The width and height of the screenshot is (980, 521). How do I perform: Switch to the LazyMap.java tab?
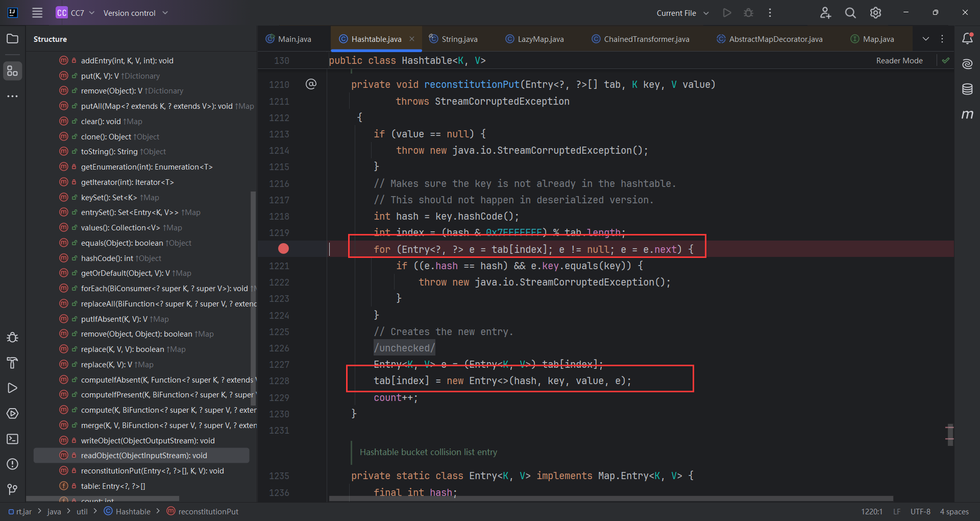pyautogui.click(x=534, y=39)
